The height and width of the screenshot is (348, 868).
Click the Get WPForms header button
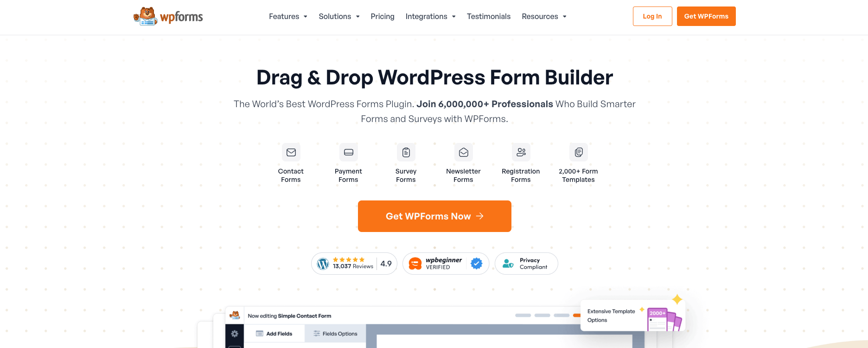pos(706,16)
